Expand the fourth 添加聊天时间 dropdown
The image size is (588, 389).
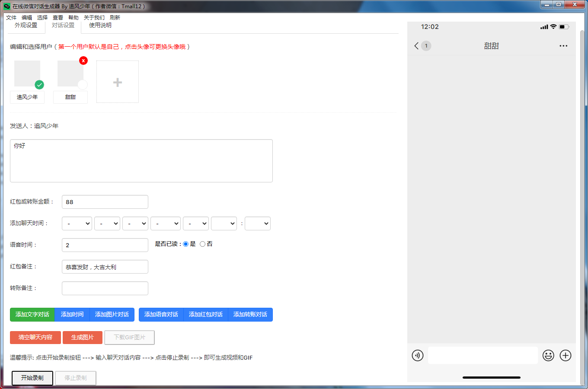tap(166, 223)
